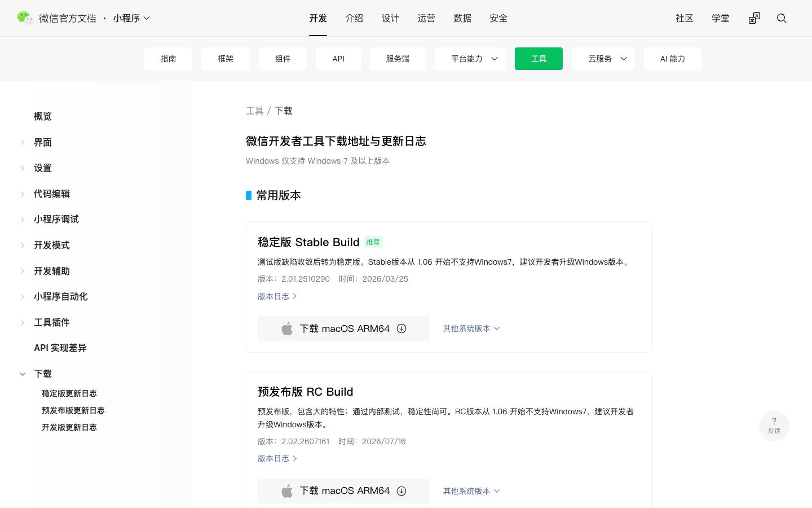Click the 下载 breadcrumb text
The image size is (812, 508).
pos(284,111)
